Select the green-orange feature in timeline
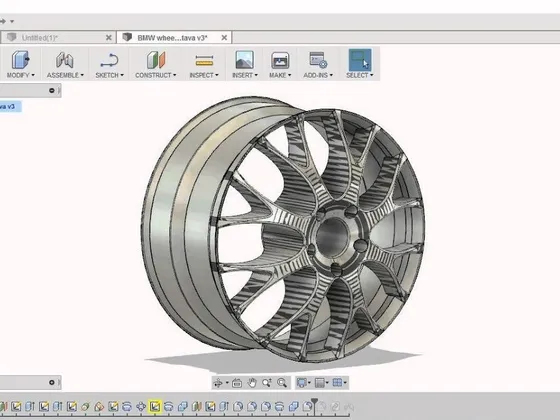This screenshot has width=560, height=420. coord(197,406)
